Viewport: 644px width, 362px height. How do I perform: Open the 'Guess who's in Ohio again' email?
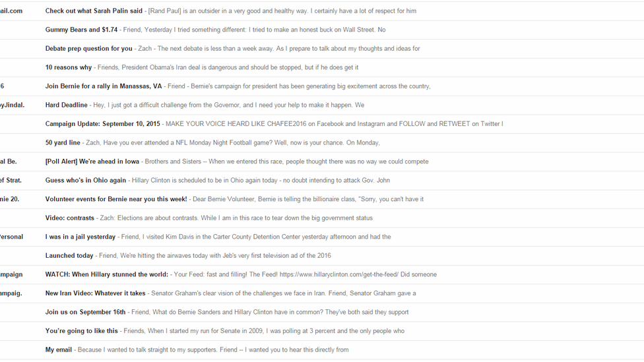(322, 181)
